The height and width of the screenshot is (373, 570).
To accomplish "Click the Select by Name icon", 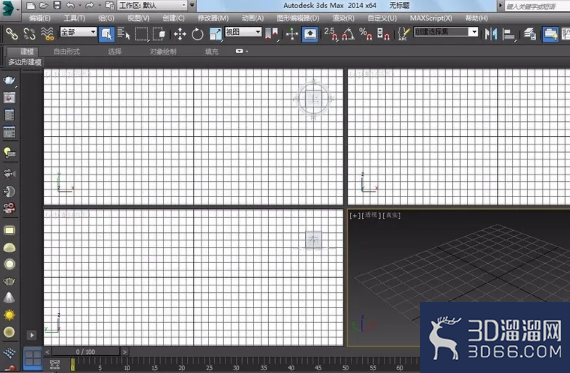I will pyautogui.click(x=124, y=34).
